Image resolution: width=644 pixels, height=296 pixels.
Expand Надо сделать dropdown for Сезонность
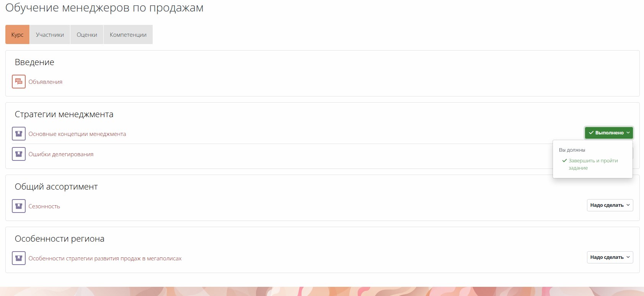[x=610, y=205]
